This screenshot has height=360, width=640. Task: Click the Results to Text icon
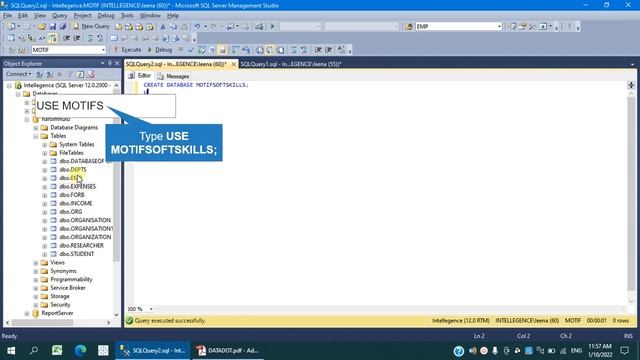click(260, 50)
